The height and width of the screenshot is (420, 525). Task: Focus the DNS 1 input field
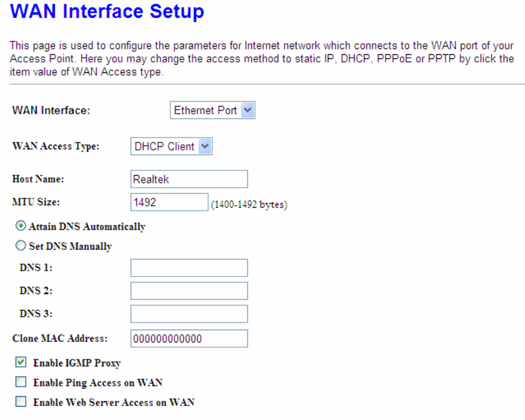pos(189,268)
